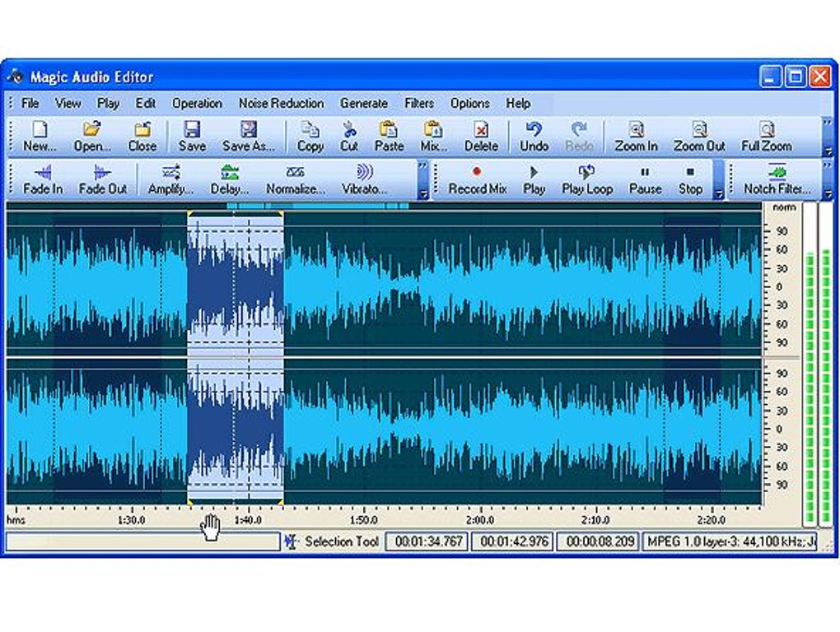This screenshot has width=840, height=632.
Task: Click the Save As toolbar icon
Action: coord(248,130)
